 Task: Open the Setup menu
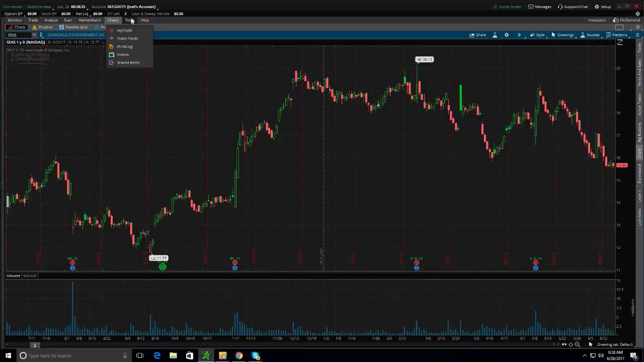click(x=603, y=7)
